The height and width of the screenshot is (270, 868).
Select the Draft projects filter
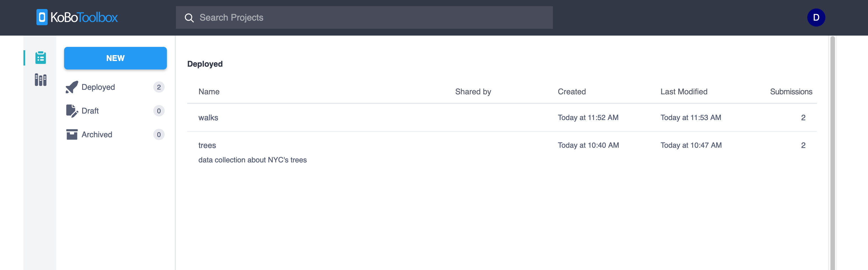click(x=90, y=111)
